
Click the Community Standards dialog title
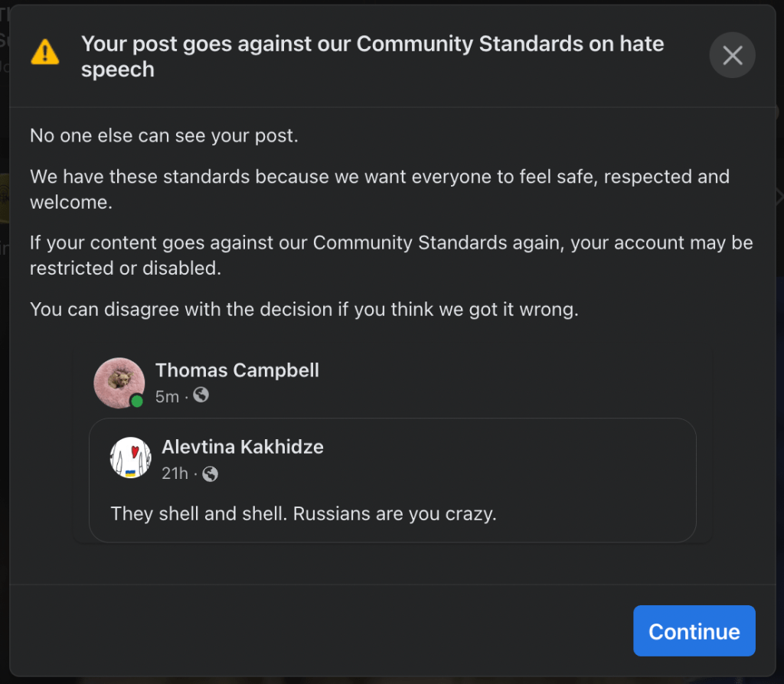[x=373, y=56]
